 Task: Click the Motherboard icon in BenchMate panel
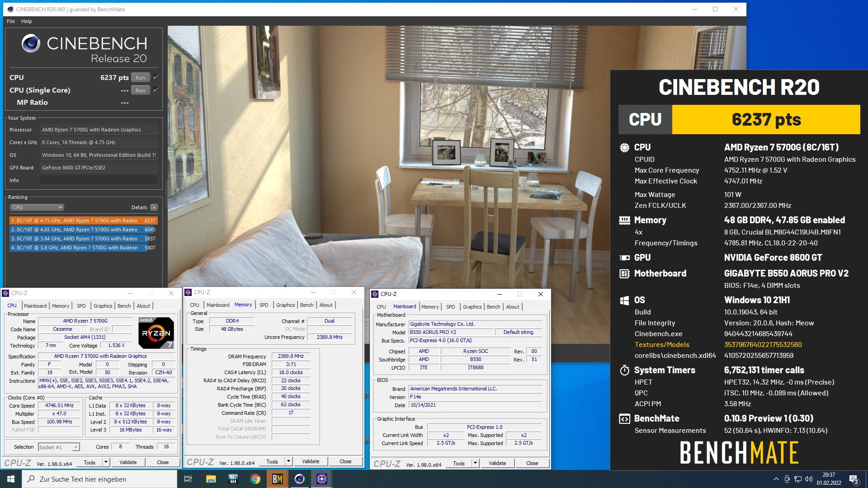[624, 274]
